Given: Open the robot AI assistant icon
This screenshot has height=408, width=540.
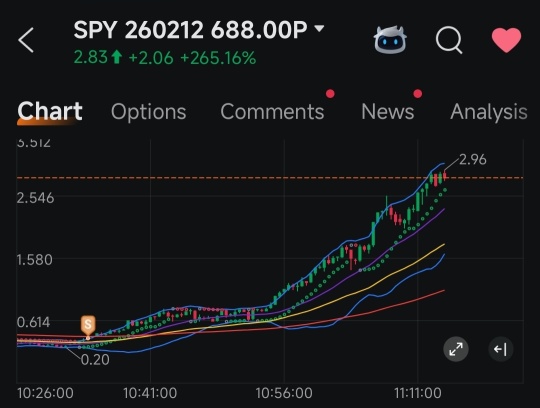Looking at the screenshot, I should 390,40.
